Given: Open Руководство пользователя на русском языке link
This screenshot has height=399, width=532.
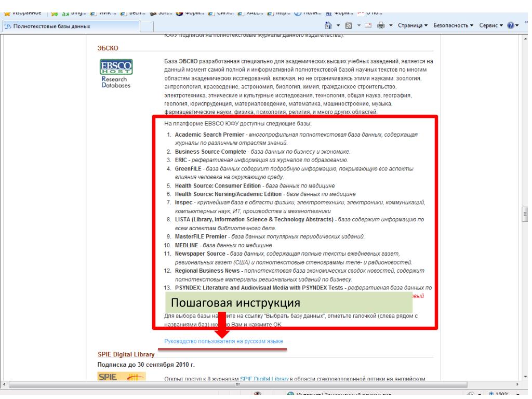Looking at the screenshot, I should coord(223,341).
